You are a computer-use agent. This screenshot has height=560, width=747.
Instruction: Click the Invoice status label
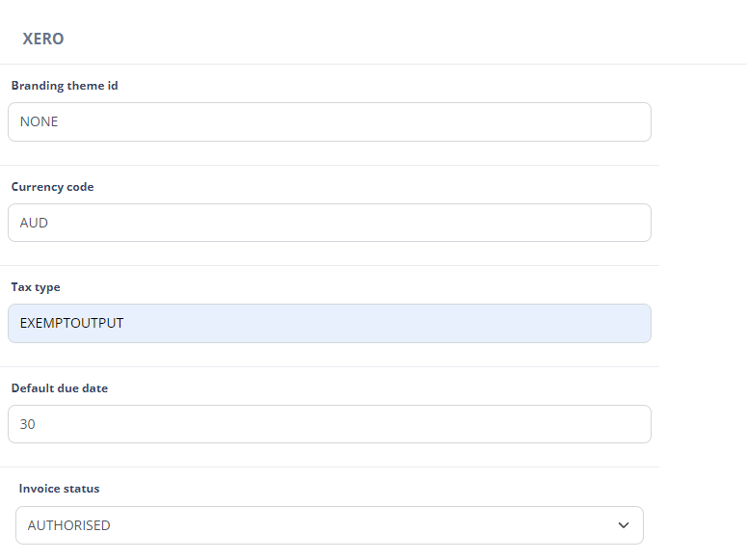59,489
